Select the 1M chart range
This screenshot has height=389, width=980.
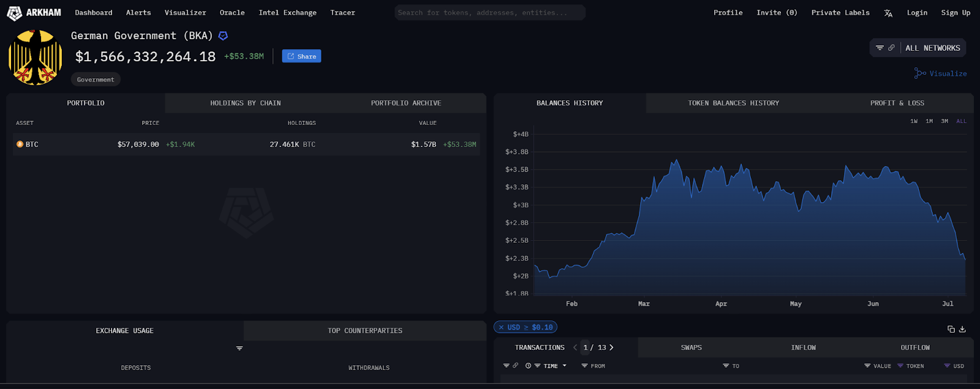pos(929,121)
